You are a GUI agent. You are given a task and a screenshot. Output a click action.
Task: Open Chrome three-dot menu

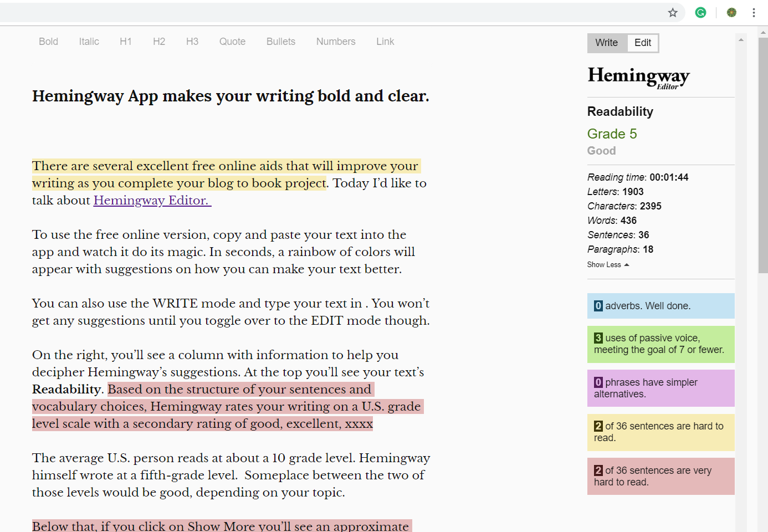pos(754,13)
